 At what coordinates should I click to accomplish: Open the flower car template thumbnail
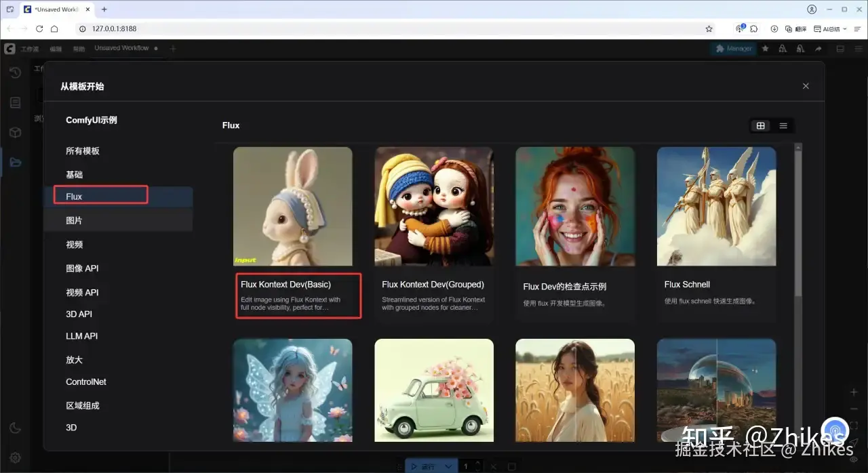click(434, 390)
